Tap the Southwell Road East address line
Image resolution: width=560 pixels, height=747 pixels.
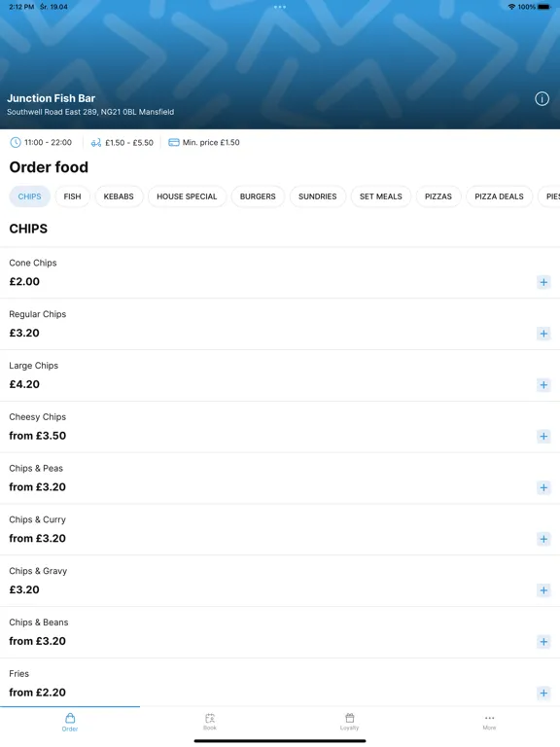(90, 112)
